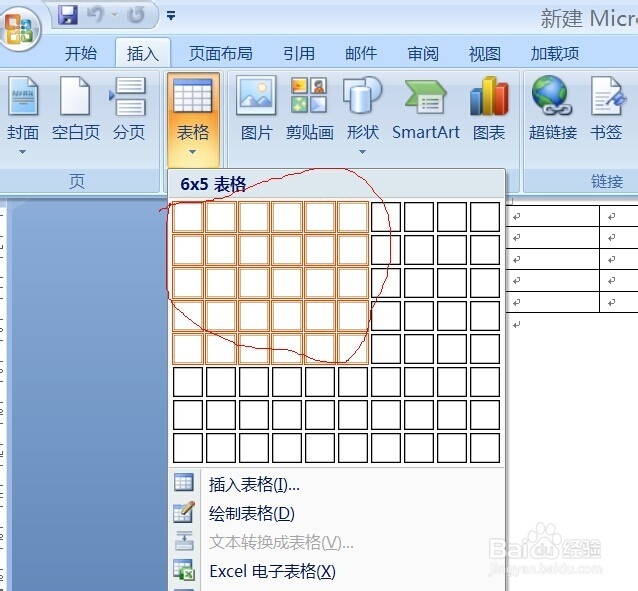Open the undo history dropdown arrow
Screen dimensions: 638x591
tap(114, 16)
